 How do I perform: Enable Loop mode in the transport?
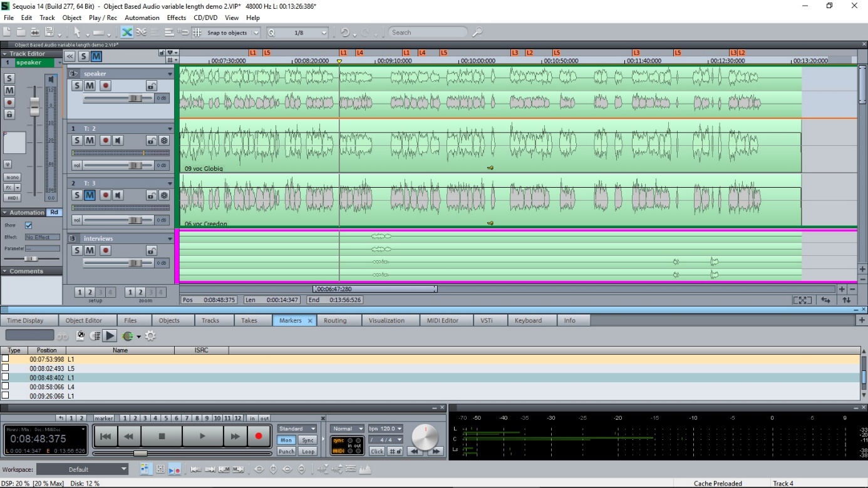308,451
